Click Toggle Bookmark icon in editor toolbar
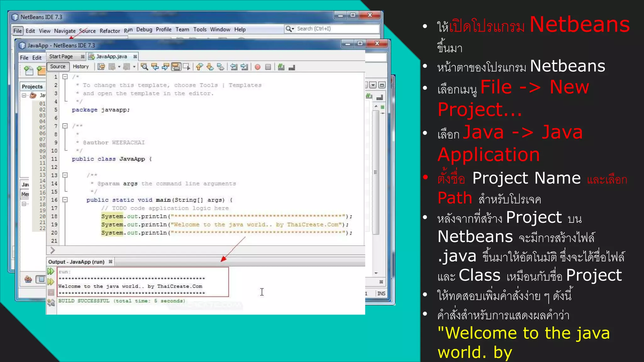This screenshot has width=644, height=362. point(221,67)
